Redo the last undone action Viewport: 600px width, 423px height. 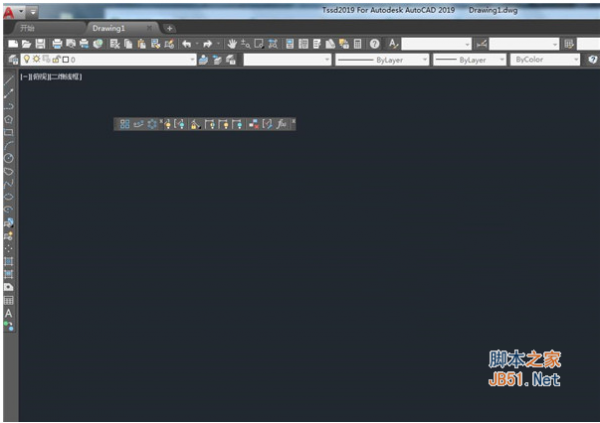pos(208,44)
